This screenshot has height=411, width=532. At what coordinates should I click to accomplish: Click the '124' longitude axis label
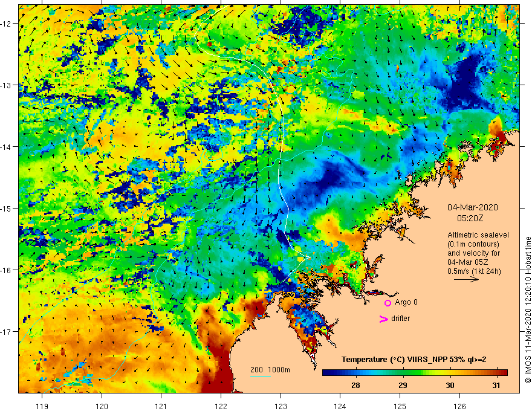click(x=340, y=406)
